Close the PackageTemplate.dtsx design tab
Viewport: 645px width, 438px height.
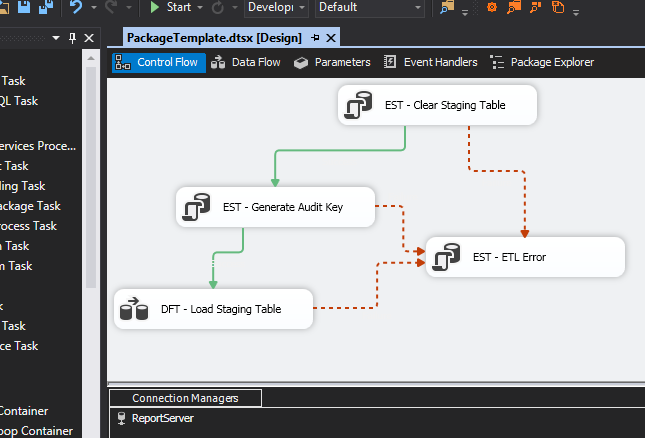(331, 38)
